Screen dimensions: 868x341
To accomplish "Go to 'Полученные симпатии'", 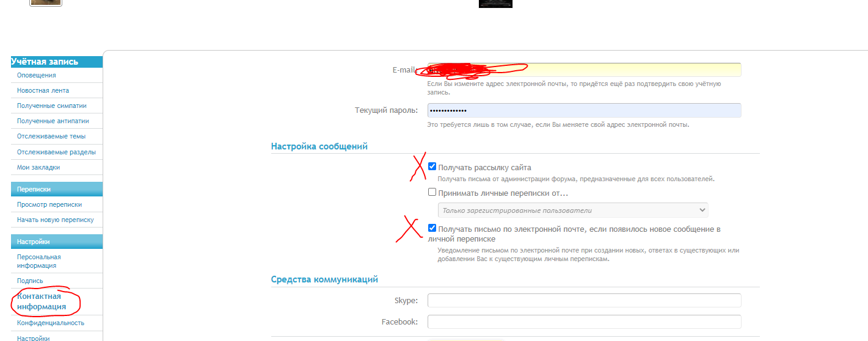I will [51, 106].
